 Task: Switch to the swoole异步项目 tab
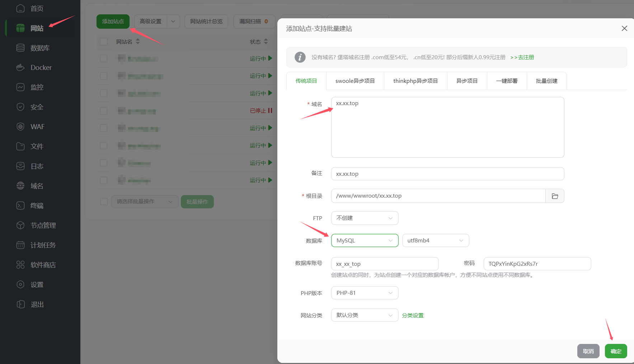point(354,81)
